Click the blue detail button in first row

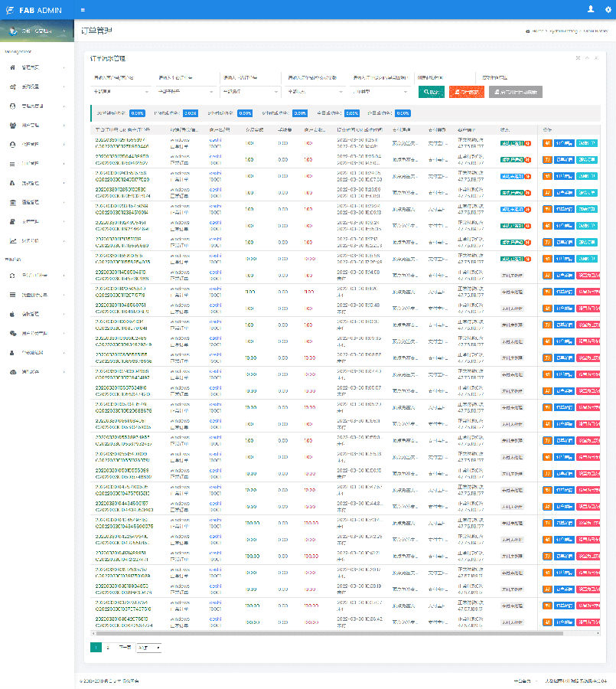(x=563, y=142)
